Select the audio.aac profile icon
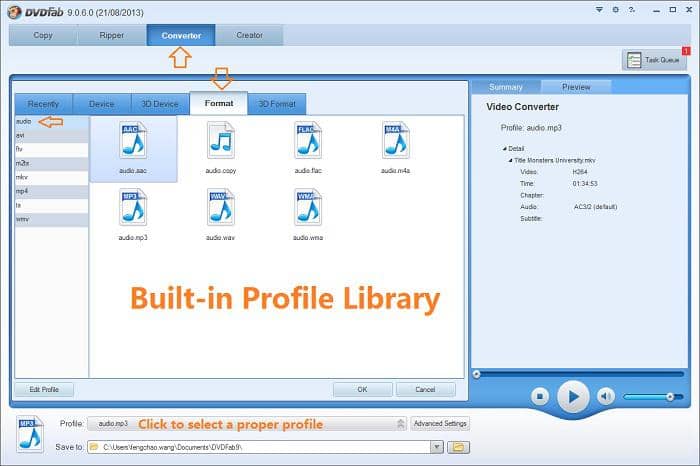Image resolution: width=700 pixels, height=466 pixels. [133, 141]
